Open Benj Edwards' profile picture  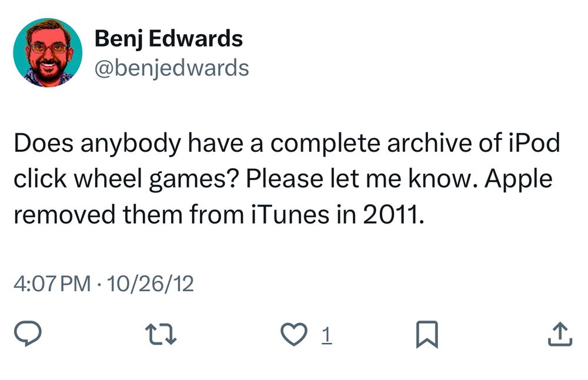pyautogui.click(x=47, y=53)
